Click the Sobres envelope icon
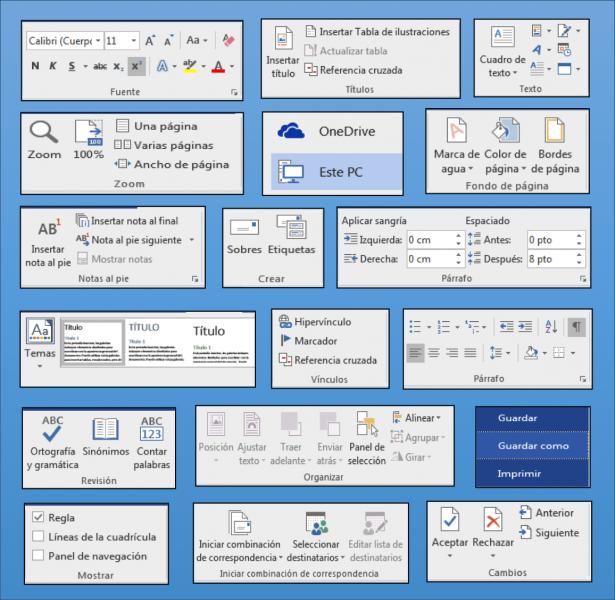The image size is (615, 600). 243,229
